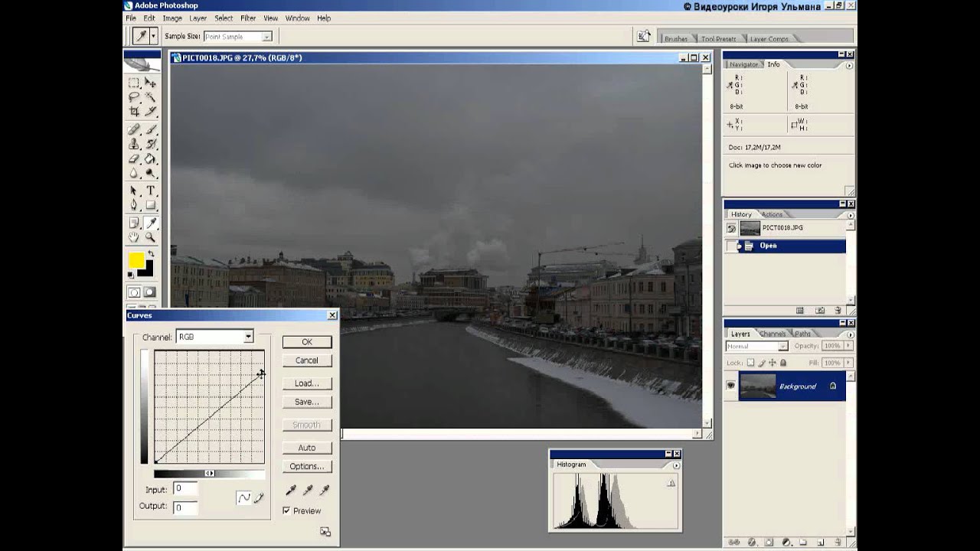Select the Path Selection tool
The width and height of the screenshot is (980, 551).
(134, 191)
